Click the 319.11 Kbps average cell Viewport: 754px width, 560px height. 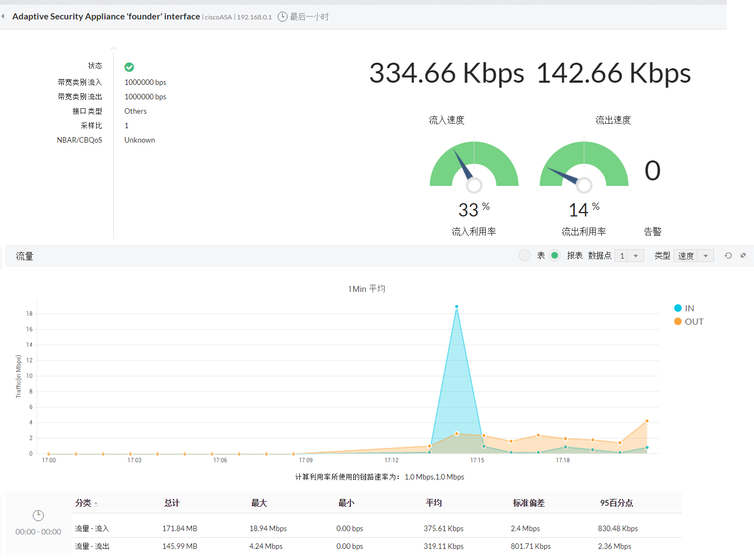point(444,546)
